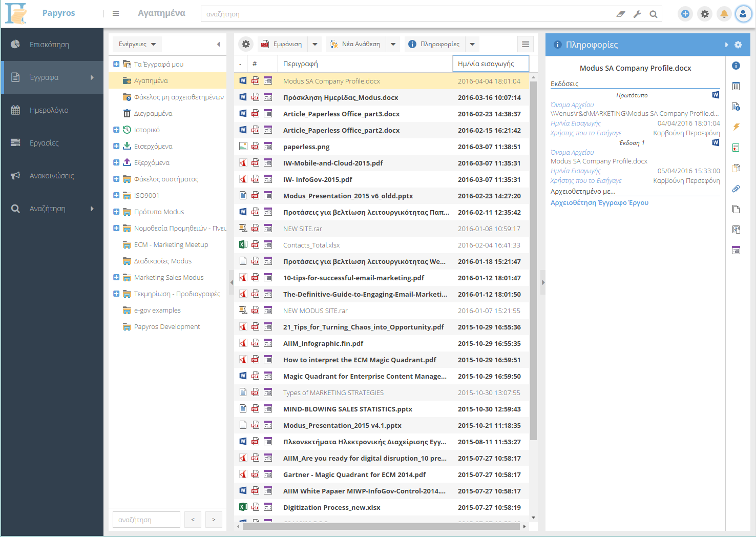This screenshot has height=537, width=756.
Task: Click the horizontal scrollbar below the document list
Action: pos(382,526)
